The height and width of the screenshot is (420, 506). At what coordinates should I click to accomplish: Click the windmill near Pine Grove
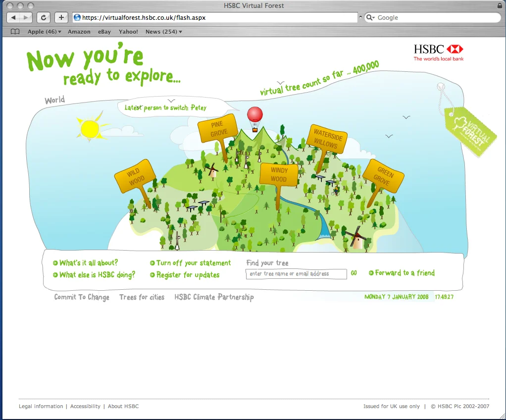(212, 170)
